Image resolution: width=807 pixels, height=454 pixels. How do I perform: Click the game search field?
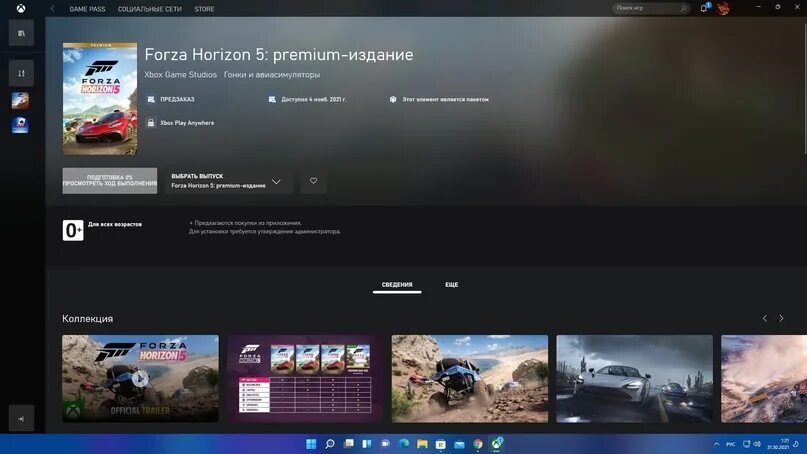tap(651, 8)
